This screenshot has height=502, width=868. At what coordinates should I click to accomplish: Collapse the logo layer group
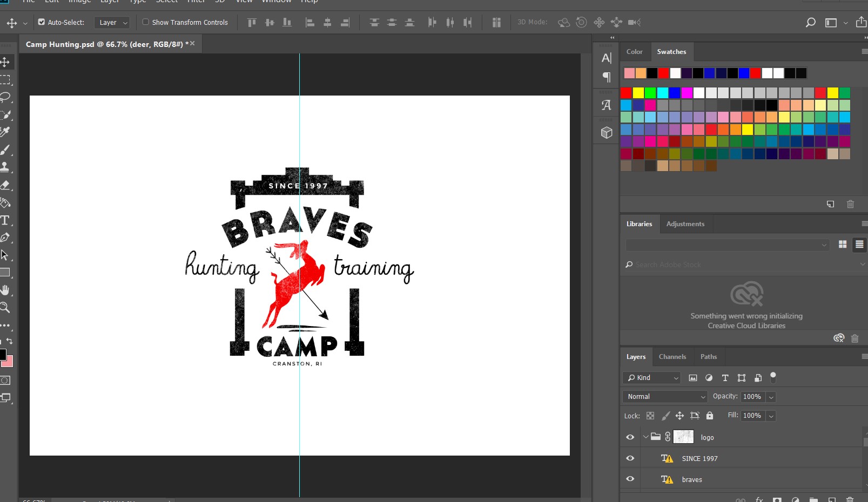(x=645, y=437)
